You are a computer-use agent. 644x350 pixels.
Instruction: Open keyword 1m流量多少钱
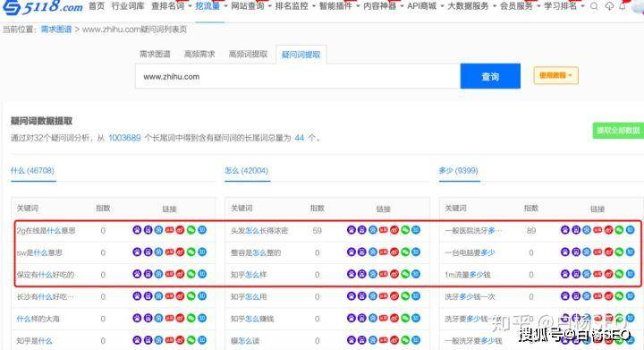[x=468, y=275]
